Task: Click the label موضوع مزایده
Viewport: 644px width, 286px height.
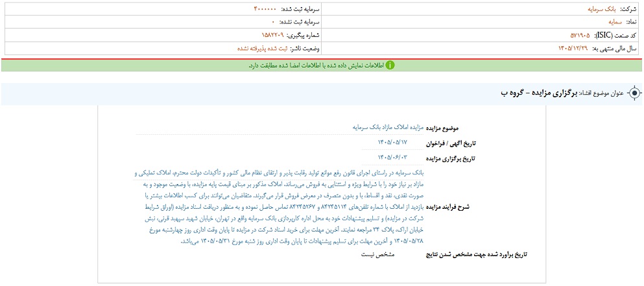Action: click(x=442, y=127)
